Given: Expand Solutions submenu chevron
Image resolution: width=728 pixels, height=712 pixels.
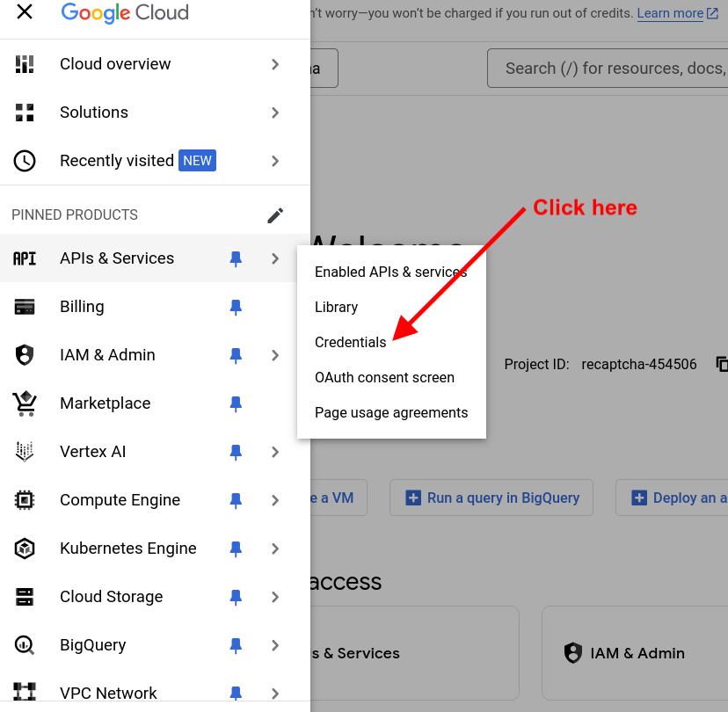Looking at the screenshot, I should click(275, 113).
